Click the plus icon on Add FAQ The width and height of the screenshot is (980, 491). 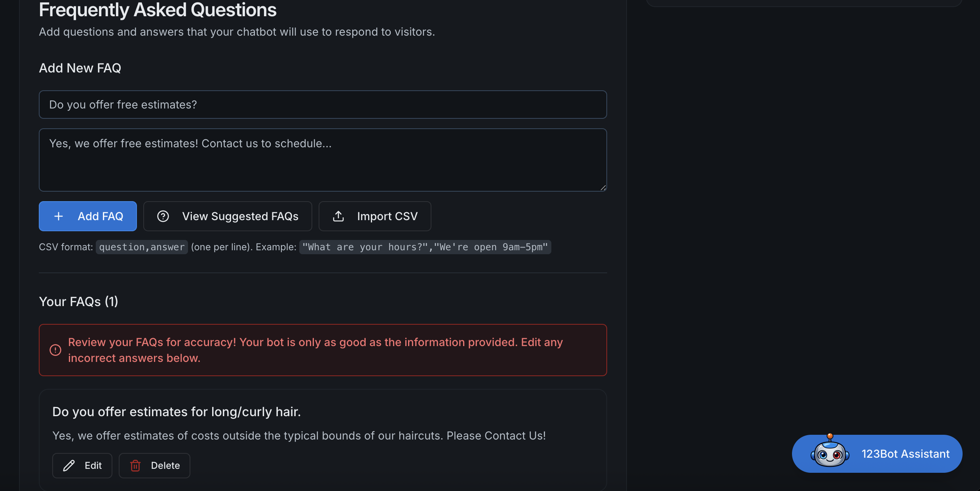pyautogui.click(x=59, y=216)
